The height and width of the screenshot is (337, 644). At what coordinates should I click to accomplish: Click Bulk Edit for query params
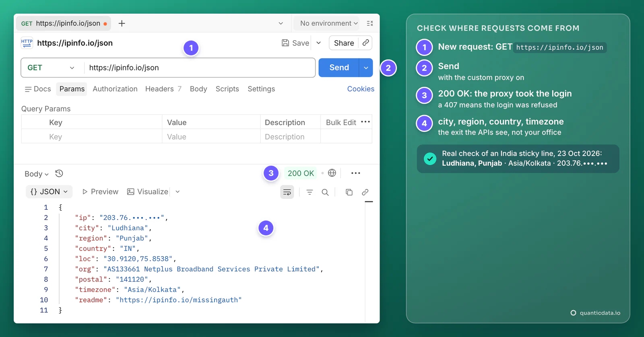[x=341, y=122]
